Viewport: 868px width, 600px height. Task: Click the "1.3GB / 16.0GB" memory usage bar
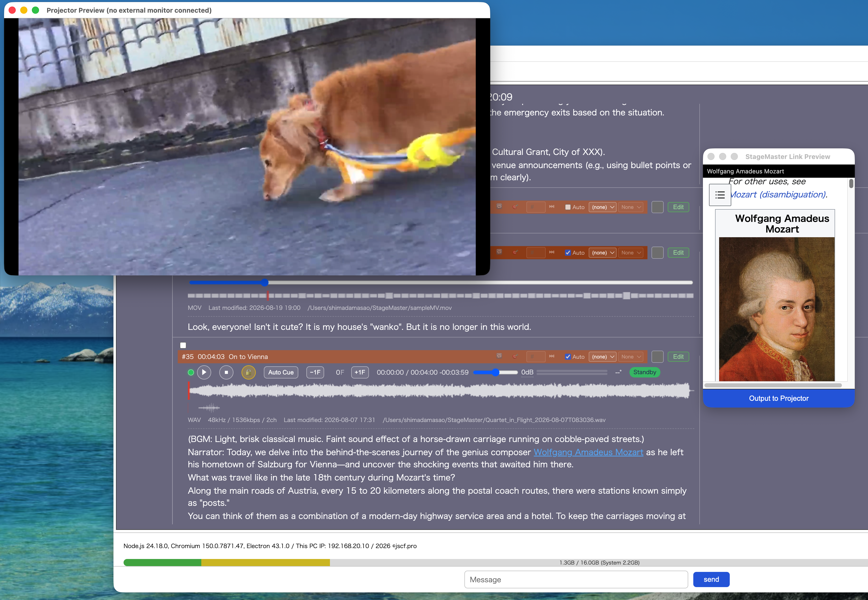(x=496, y=563)
